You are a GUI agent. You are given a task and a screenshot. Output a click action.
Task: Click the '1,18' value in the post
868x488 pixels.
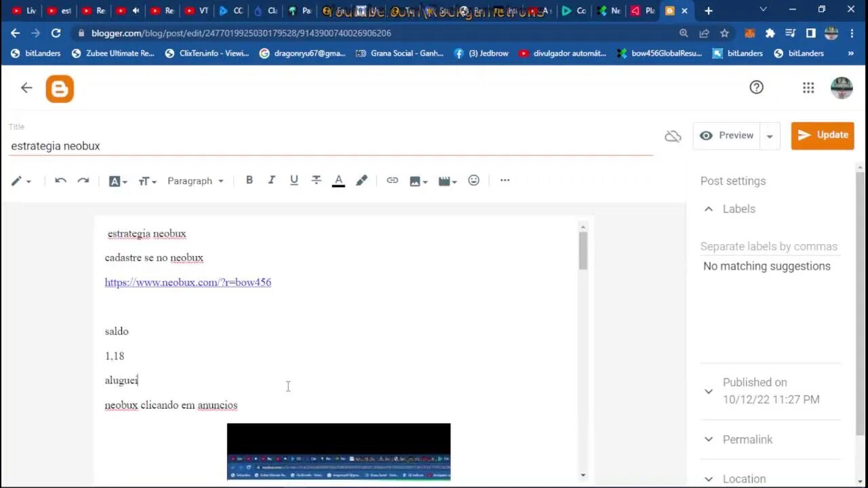click(x=115, y=356)
